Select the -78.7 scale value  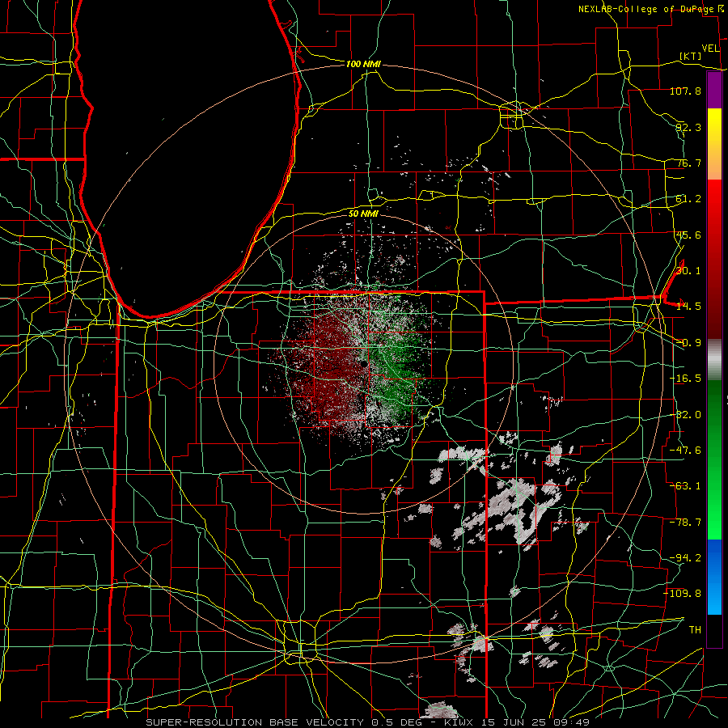point(685,522)
